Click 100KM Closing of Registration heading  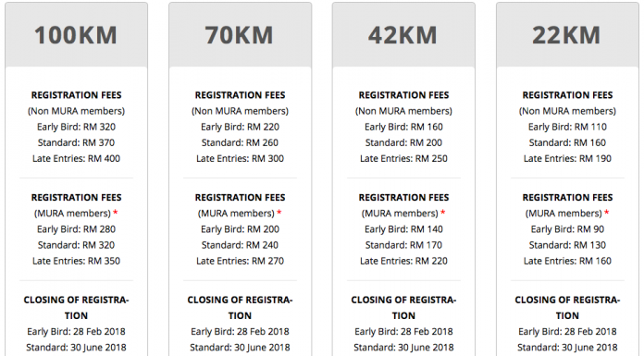coord(77,308)
